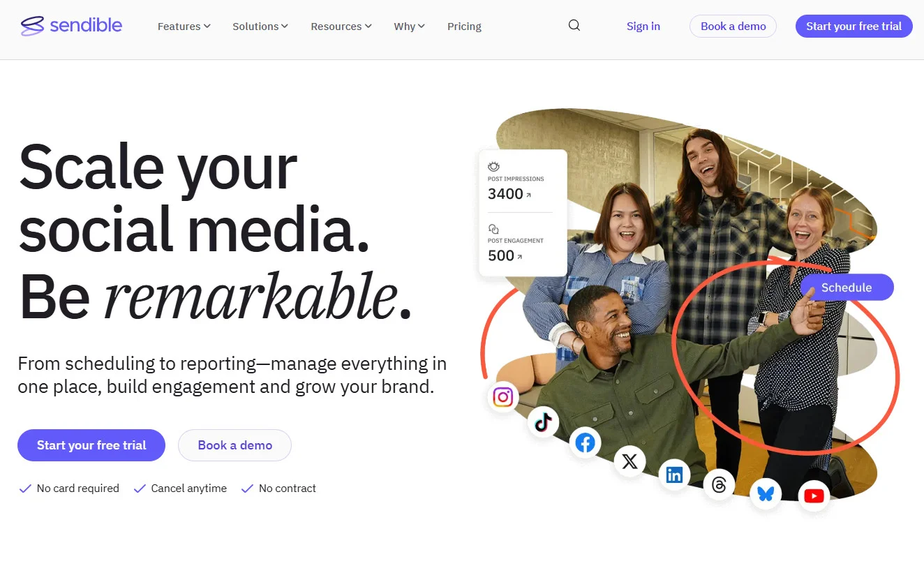Expand the Solutions dropdown menu

[x=260, y=27]
